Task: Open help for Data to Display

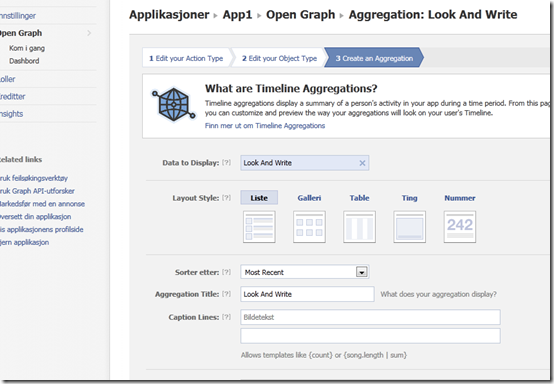Action: tap(226, 163)
